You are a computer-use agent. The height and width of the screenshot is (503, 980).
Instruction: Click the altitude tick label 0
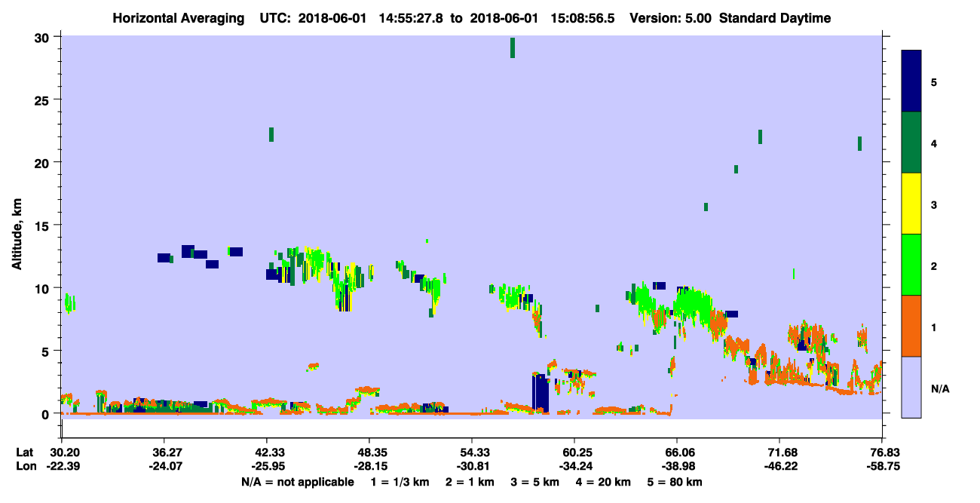click(x=47, y=413)
